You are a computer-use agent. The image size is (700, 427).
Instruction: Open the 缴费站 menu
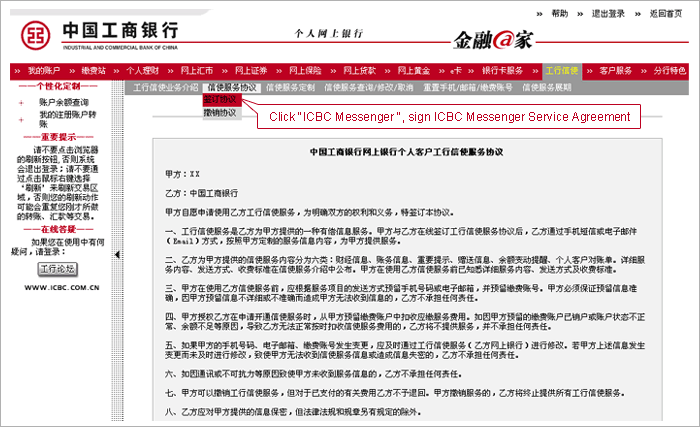[93, 72]
